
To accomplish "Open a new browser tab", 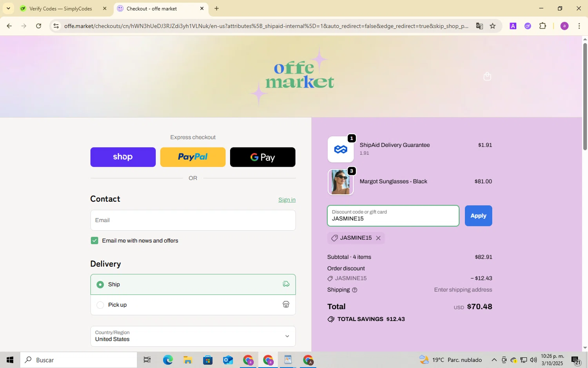I will (x=216, y=8).
